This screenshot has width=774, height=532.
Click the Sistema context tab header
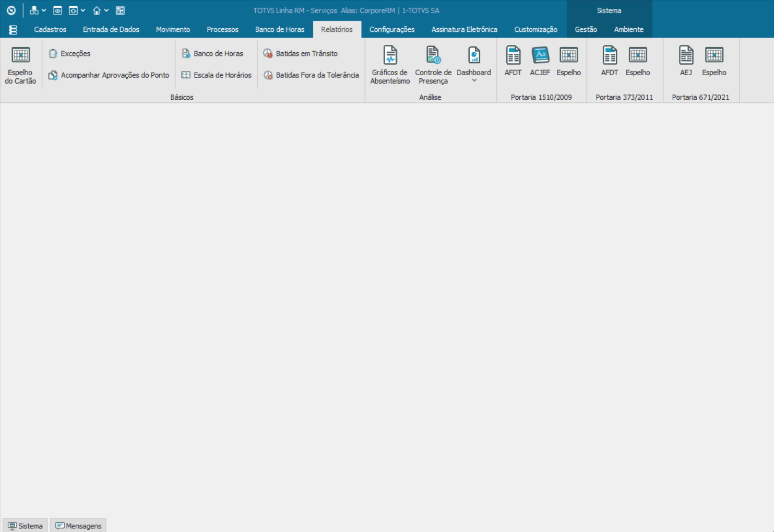pyautogui.click(x=609, y=10)
